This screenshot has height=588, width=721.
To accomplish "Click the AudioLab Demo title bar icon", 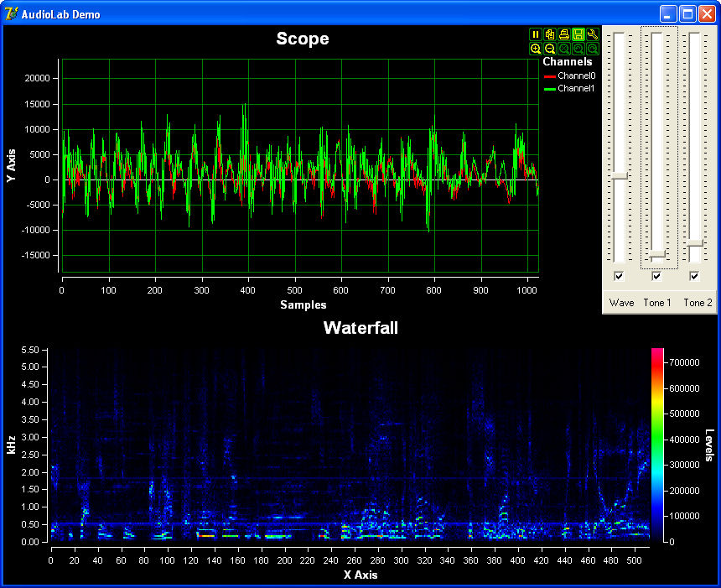I will [x=9, y=13].
